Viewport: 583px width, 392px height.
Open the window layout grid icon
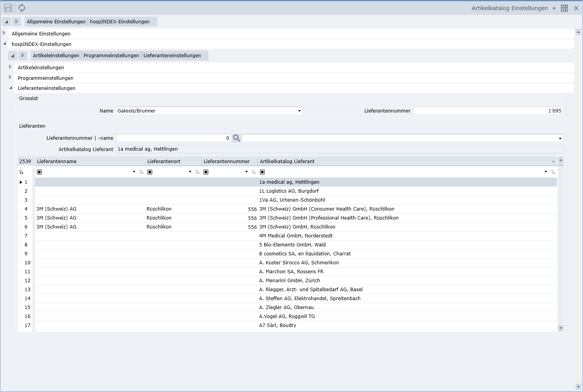564,8
